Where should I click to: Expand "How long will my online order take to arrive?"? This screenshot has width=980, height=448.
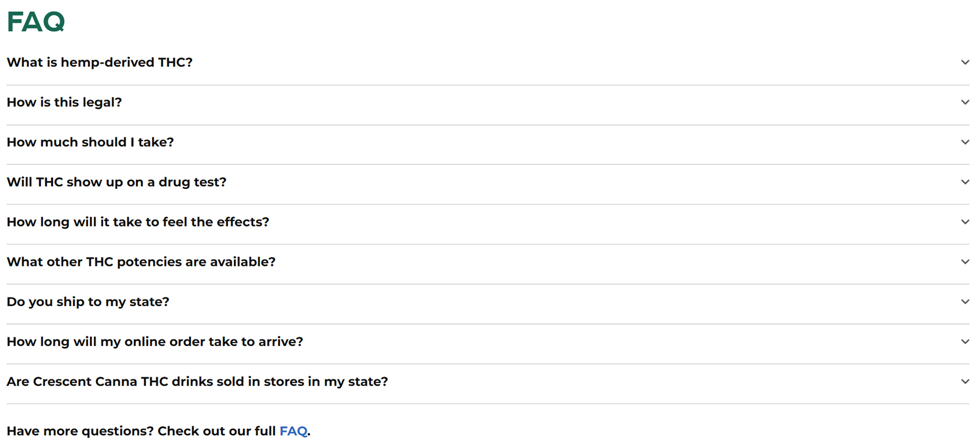155,341
